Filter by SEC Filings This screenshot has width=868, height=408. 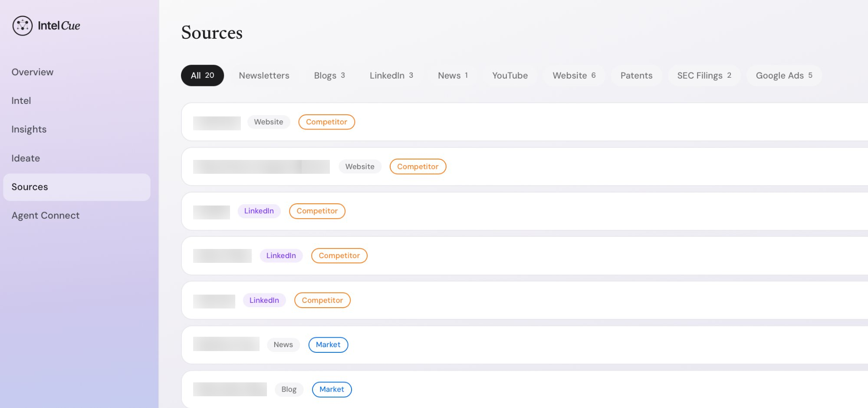(704, 76)
